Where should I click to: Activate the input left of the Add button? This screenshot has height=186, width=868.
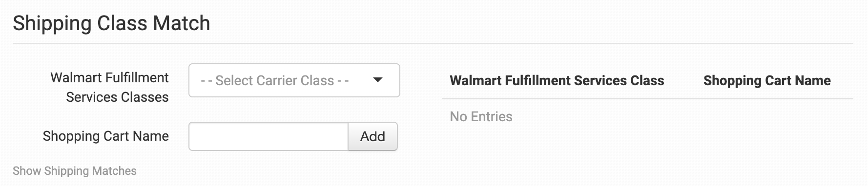[268, 136]
